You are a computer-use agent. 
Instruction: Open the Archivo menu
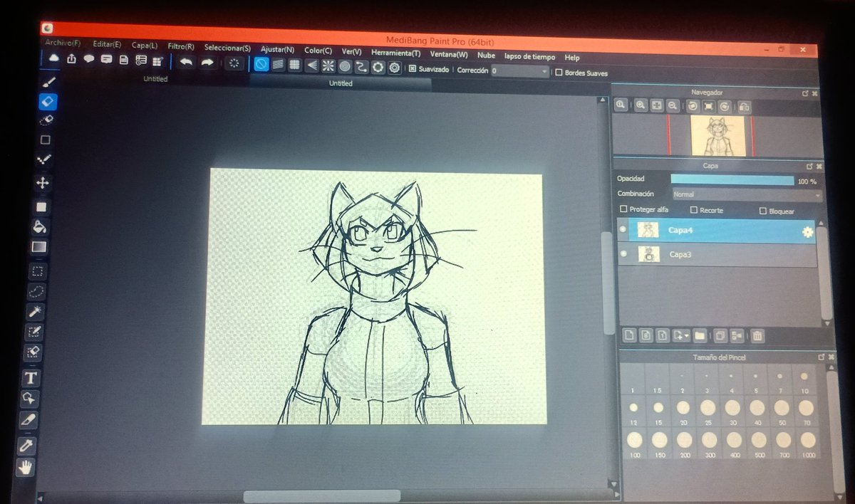click(63, 43)
